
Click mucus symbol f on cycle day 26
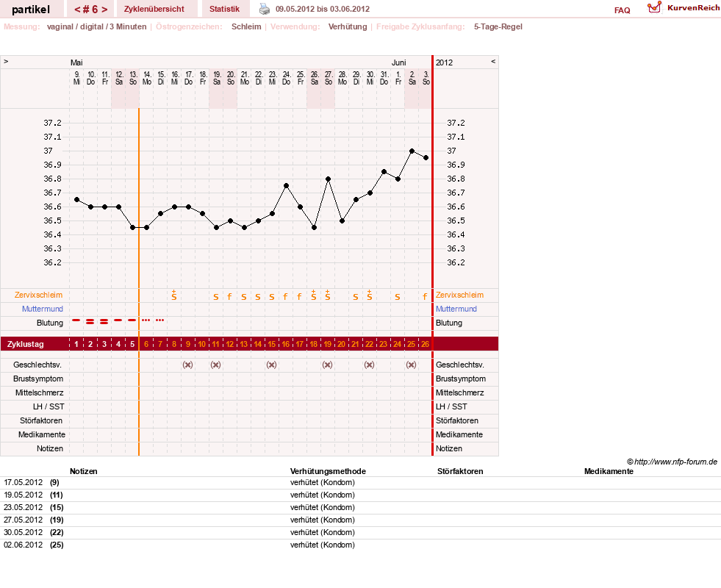click(425, 296)
